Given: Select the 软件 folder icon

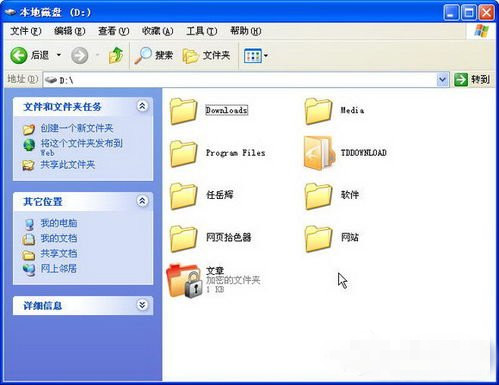Looking at the screenshot, I should point(318,196).
